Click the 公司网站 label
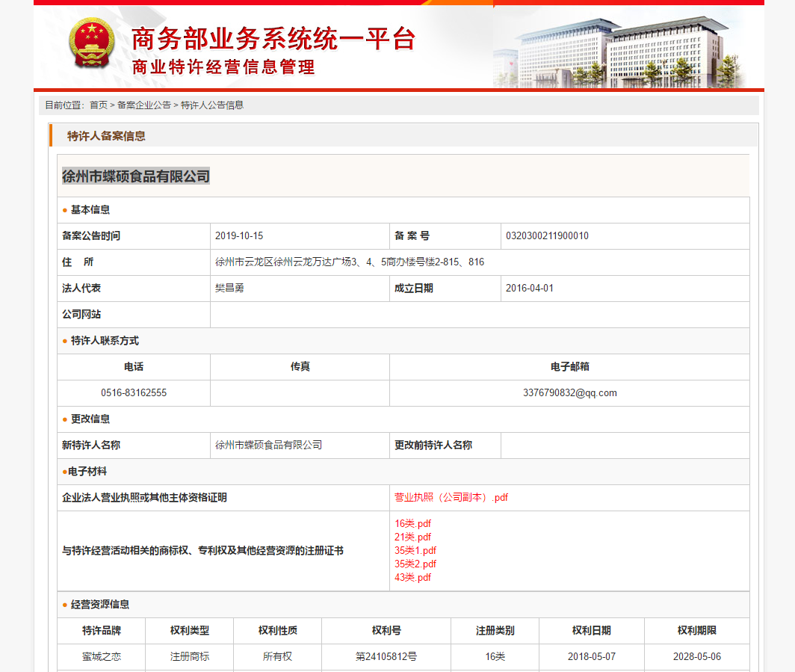 81,315
